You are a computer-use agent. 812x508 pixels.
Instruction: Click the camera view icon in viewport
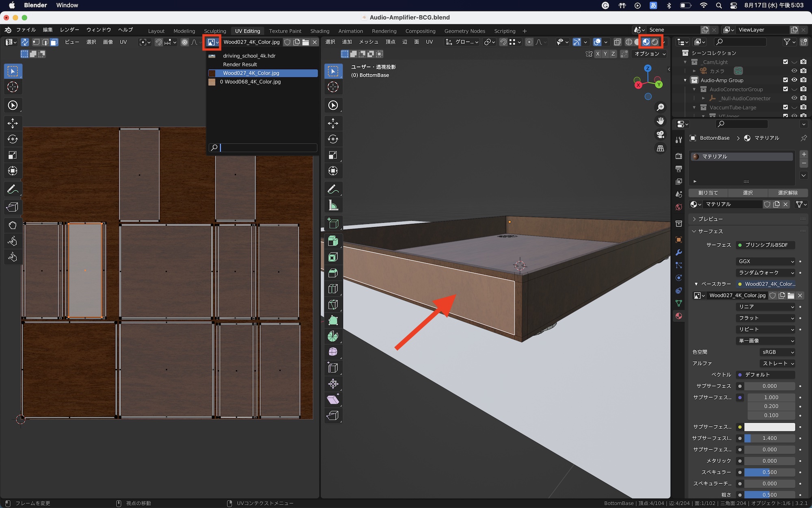[661, 135]
